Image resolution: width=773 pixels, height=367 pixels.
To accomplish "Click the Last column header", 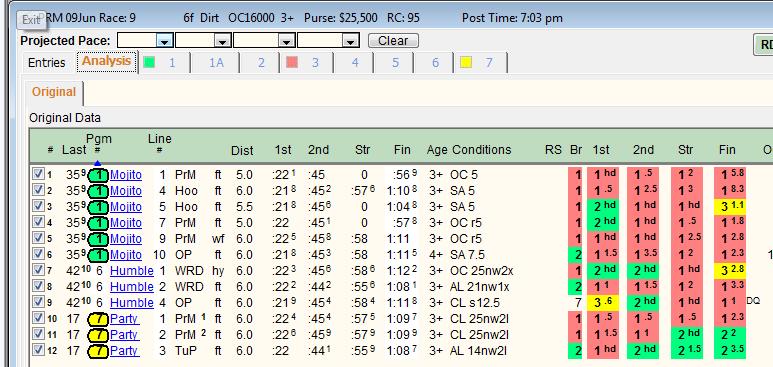I will point(74,150).
